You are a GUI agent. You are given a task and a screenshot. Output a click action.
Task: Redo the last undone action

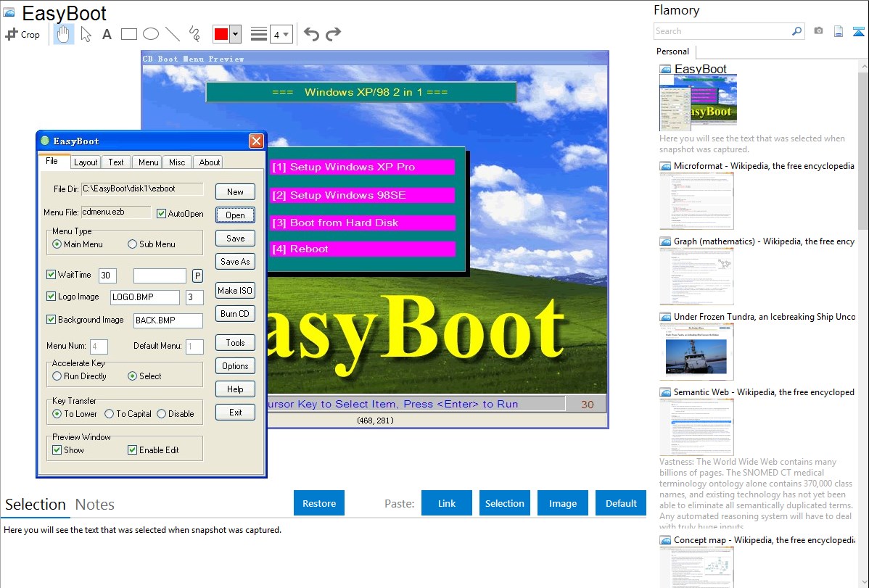point(333,34)
